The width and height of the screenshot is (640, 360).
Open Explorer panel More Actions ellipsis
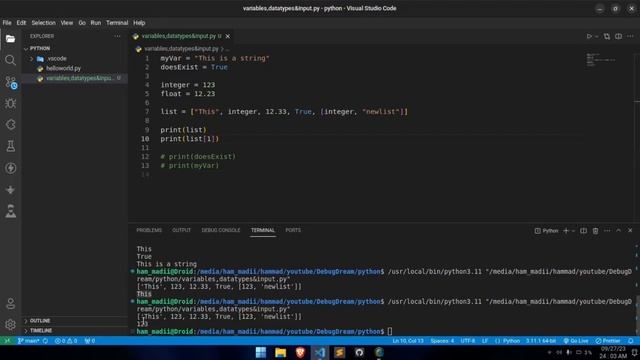[x=118, y=36]
